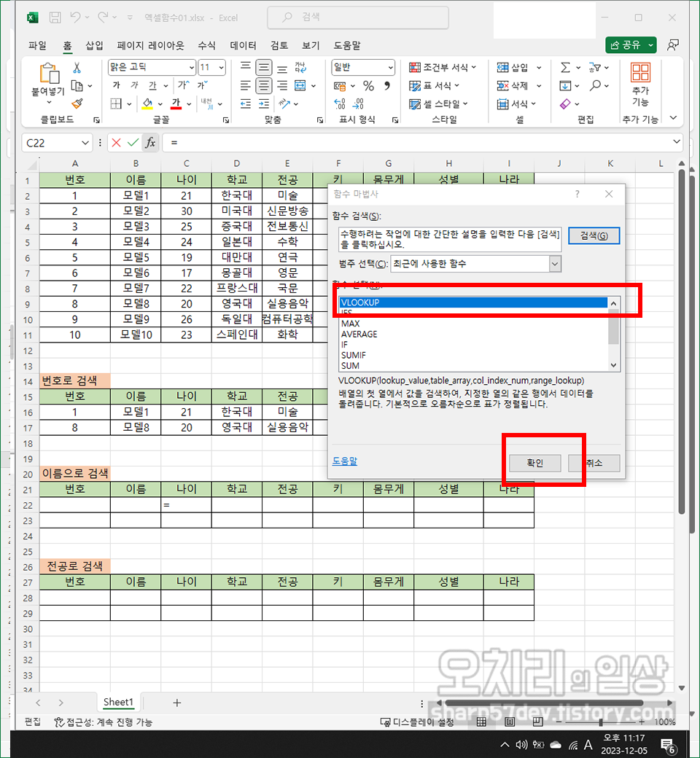700x758 pixels.
Task: Switch to 수식 (Formulas) tab
Action: 206,45
